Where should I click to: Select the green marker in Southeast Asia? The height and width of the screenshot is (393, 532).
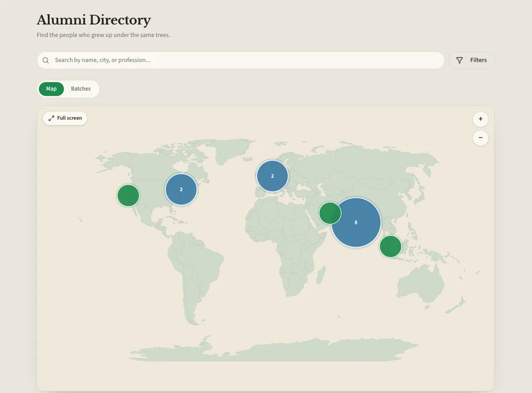coord(390,247)
